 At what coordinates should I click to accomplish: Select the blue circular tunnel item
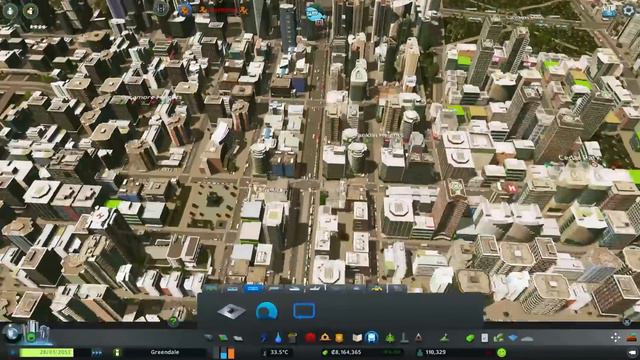(267, 311)
